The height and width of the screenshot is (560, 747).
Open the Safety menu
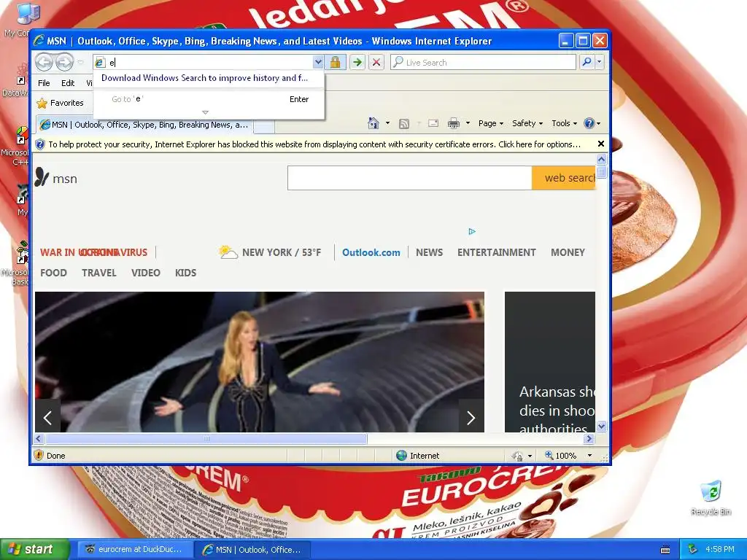[527, 123]
